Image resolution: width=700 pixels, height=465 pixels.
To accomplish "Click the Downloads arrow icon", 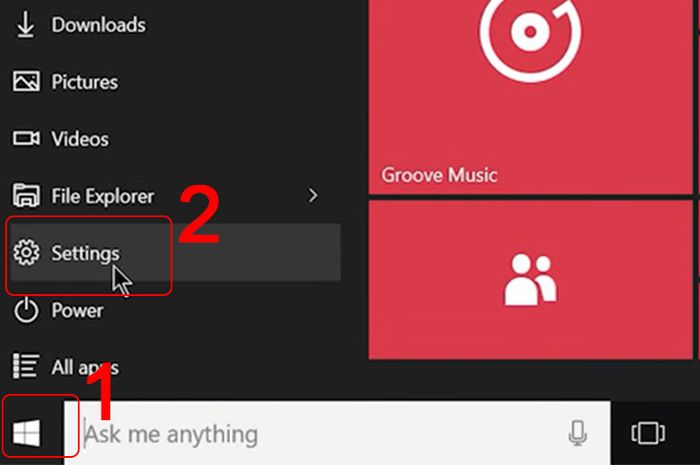I will [x=25, y=25].
